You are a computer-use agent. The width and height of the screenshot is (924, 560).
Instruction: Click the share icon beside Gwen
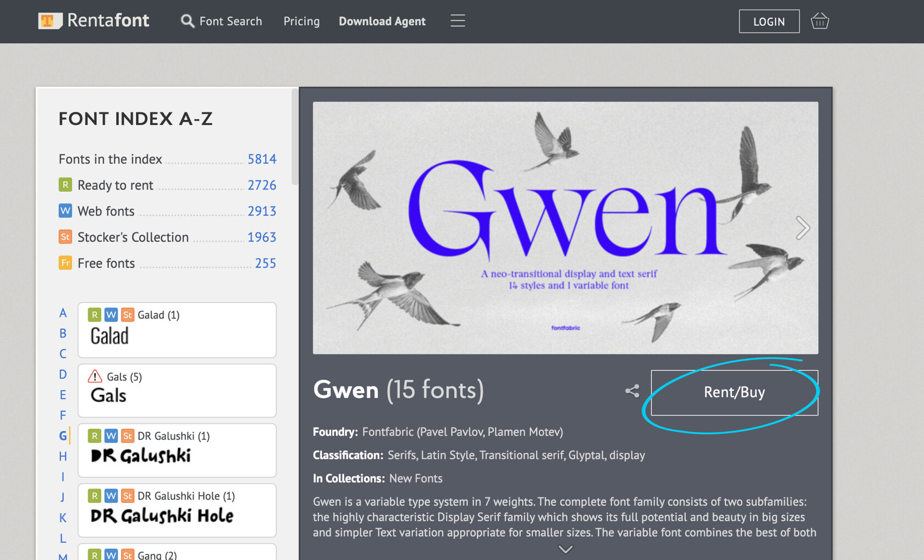tap(632, 391)
